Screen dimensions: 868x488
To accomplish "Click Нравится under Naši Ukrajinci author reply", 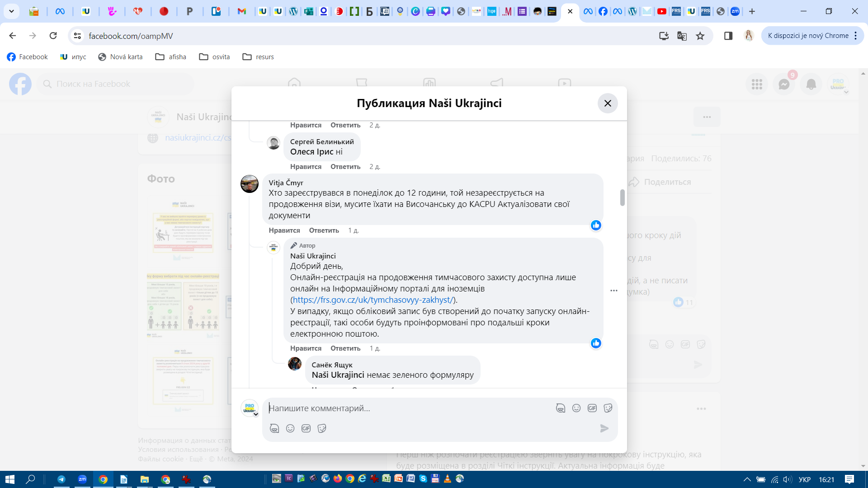I will coord(306,348).
